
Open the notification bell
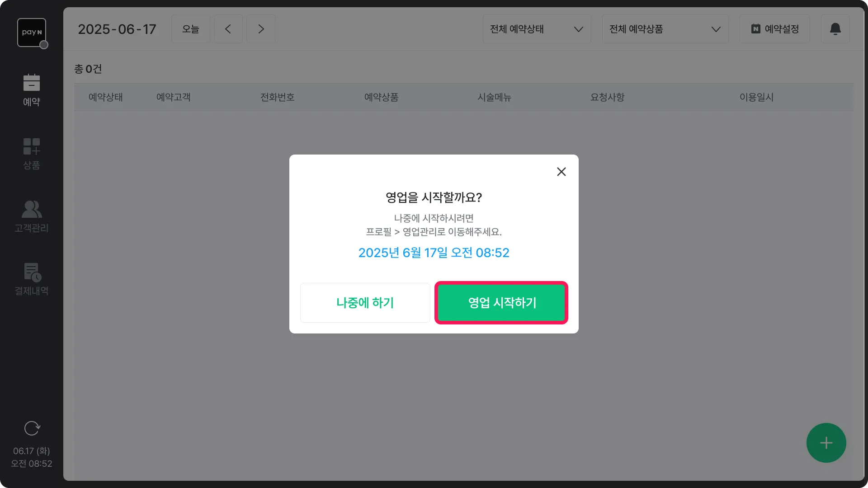point(835,29)
